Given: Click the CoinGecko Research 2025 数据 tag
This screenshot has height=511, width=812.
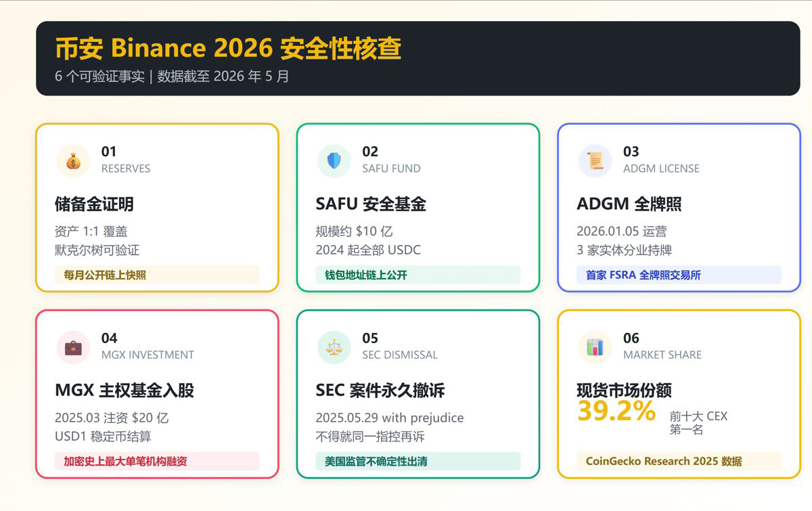Looking at the screenshot, I should (x=679, y=461).
